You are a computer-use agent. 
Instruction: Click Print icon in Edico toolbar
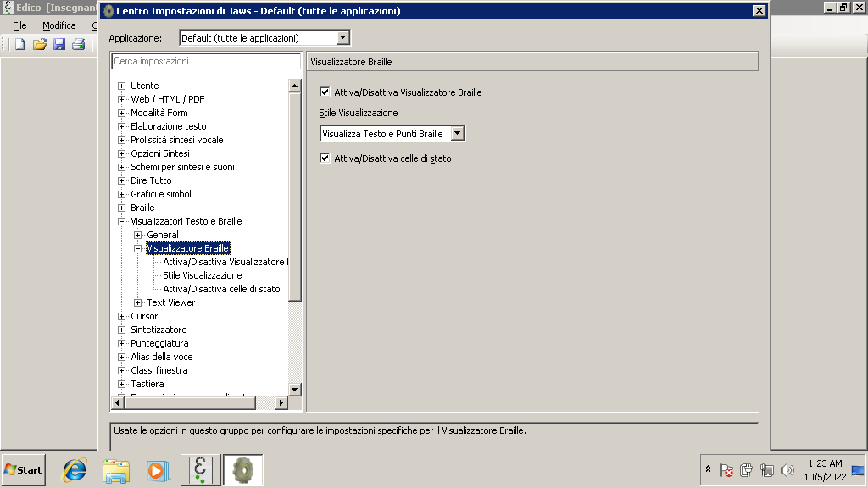pyautogui.click(x=79, y=44)
